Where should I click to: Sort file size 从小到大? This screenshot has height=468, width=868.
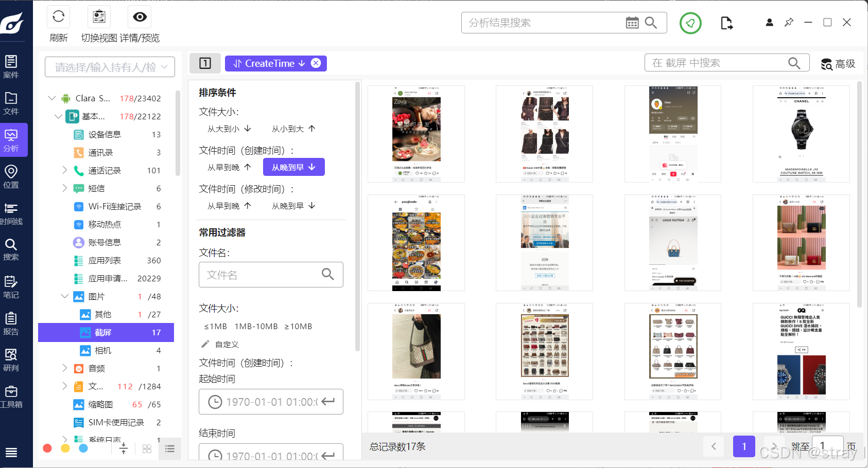pos(293,129)
